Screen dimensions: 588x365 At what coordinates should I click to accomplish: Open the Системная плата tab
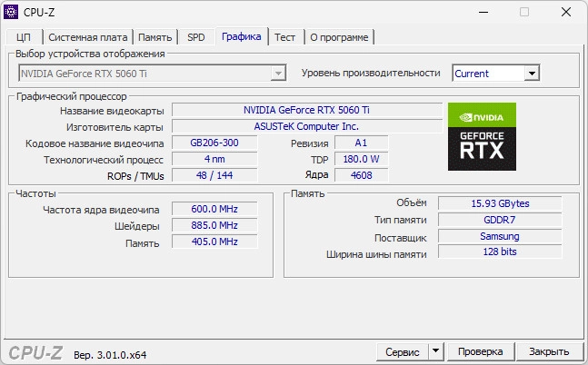click(x=88, y=37)
